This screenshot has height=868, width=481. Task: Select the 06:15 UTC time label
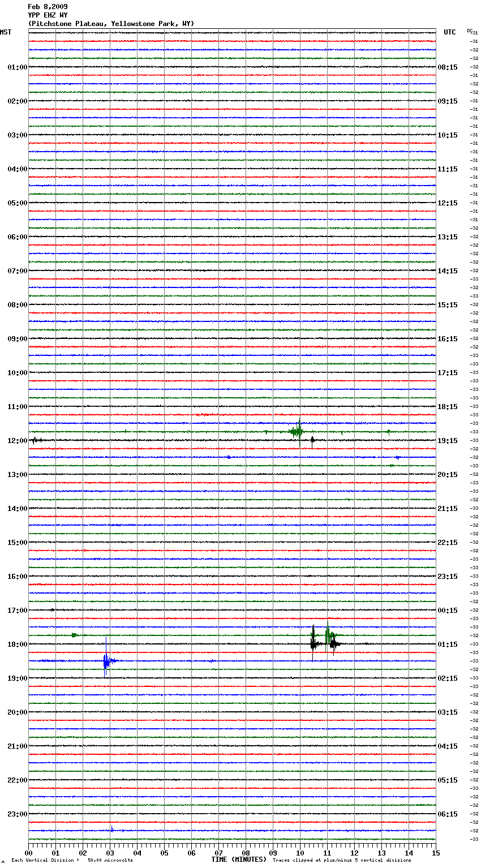point(448,814)
